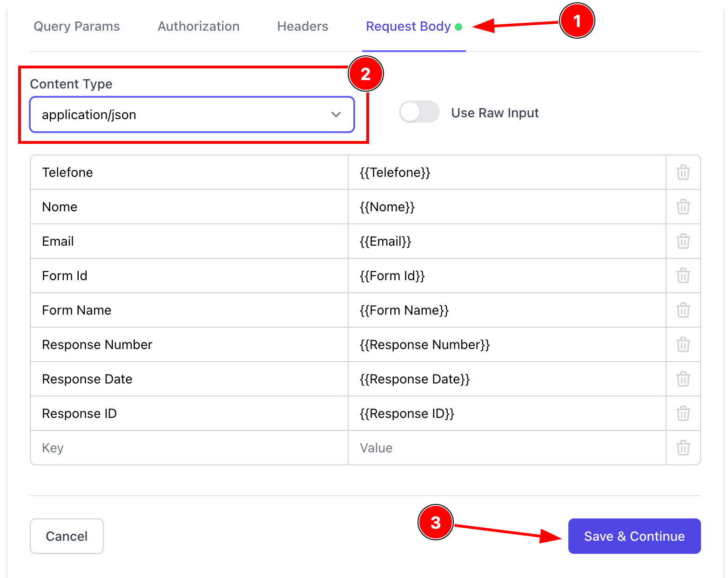
Task: Switch to the Query Params tab
Action: point(77,27)
